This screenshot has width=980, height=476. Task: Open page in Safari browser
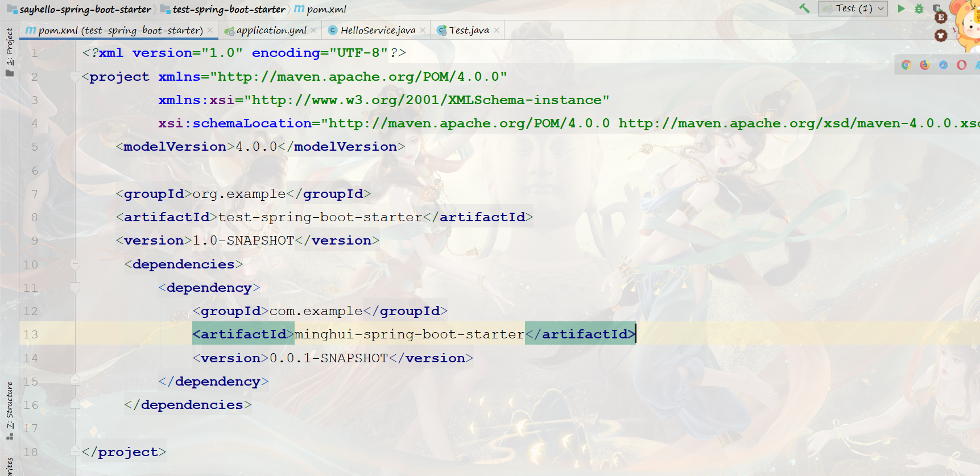[x=944, y=65]
